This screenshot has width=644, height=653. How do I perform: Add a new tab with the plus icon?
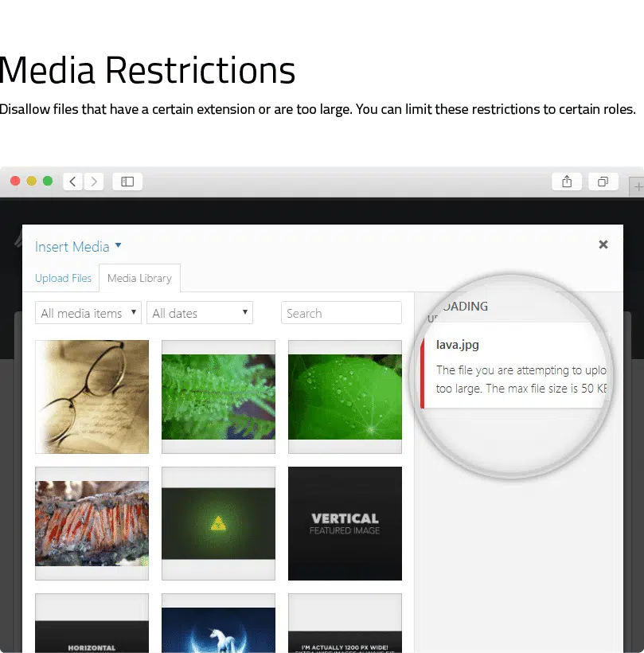pos(638,186)
